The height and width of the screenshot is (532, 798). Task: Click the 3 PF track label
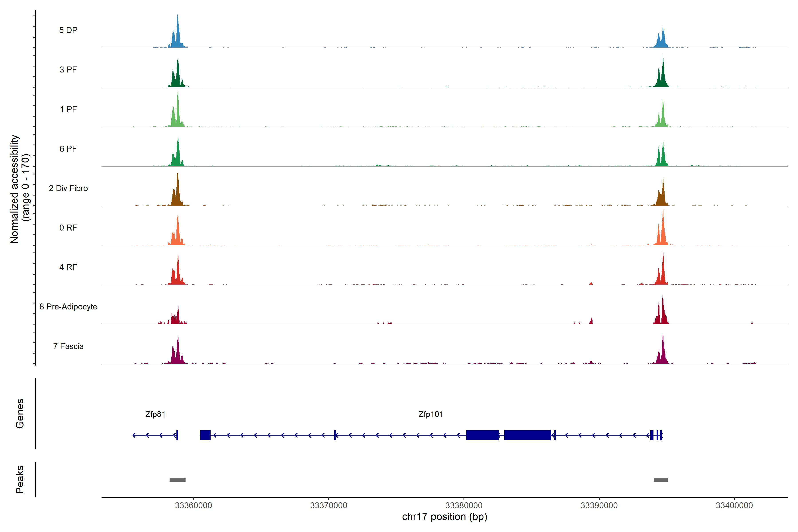(x=68, y=70)
